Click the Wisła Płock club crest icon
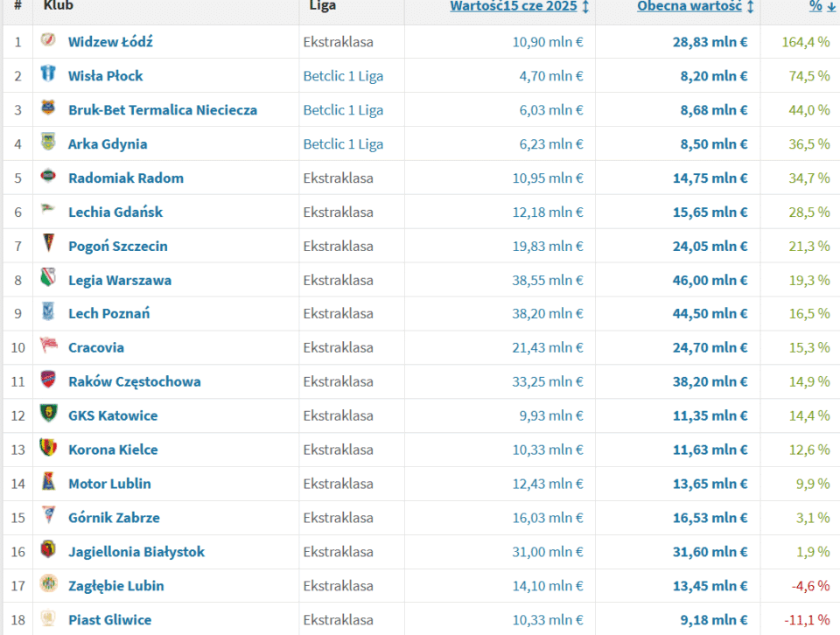The image size is (840, 635). click(x=48, y=75)
